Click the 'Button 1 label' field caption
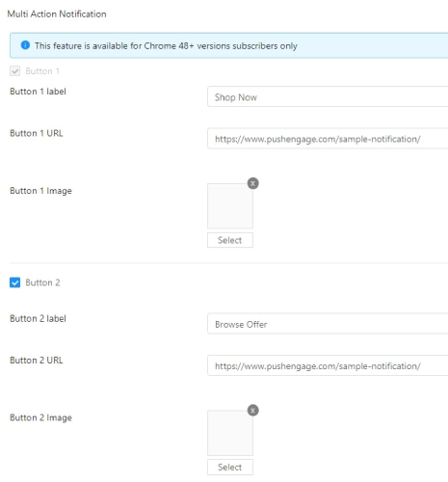This screenshot has width=448, height=482. pos(38,92)
